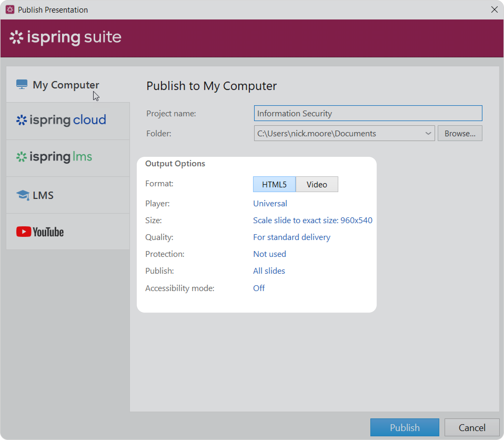Select HTML5 output format
The image size is (504, 440).
[x=274, y=184]
